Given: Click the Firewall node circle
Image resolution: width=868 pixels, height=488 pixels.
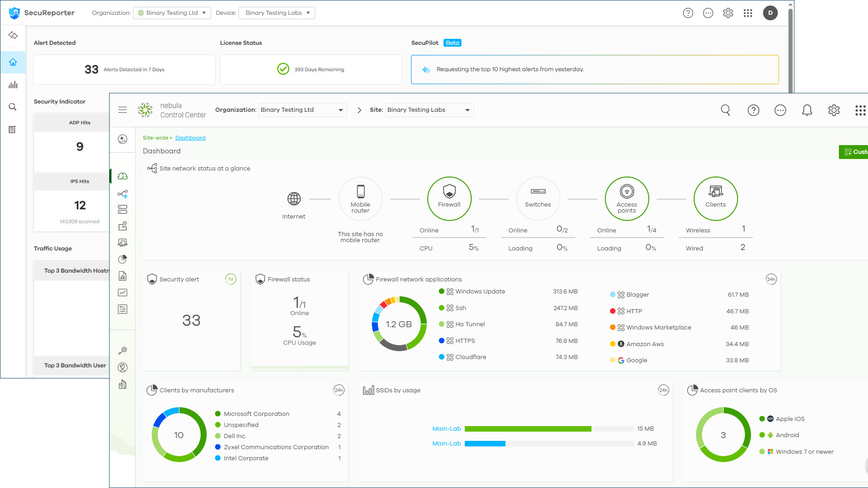Looking at the screenshot, I should coord(449,199).
